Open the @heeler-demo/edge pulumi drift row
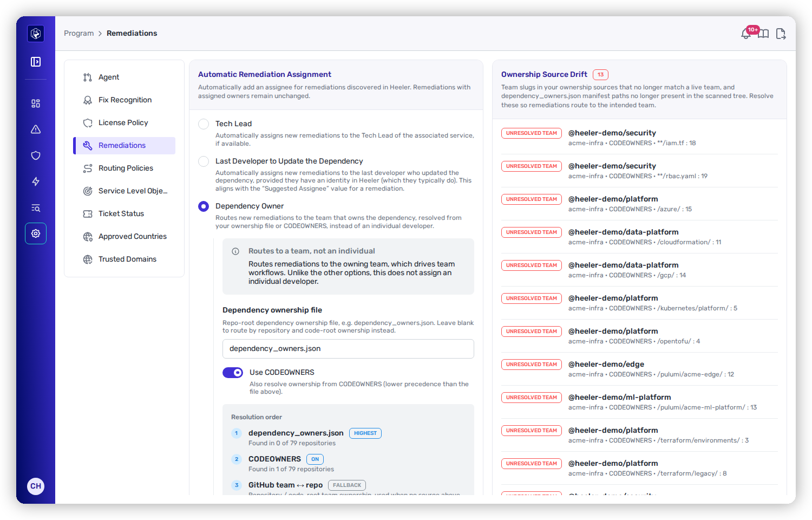 coord(639,369)
